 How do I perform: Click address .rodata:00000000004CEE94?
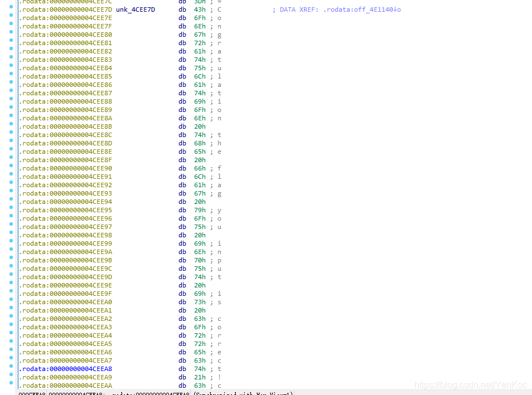coord(65,202)
